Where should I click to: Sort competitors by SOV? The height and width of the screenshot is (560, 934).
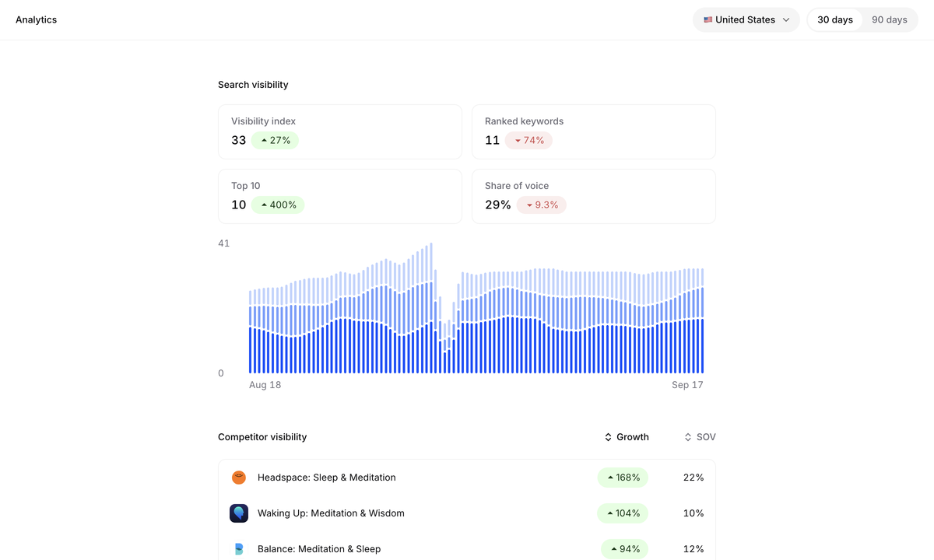click(x=700, y=437)
